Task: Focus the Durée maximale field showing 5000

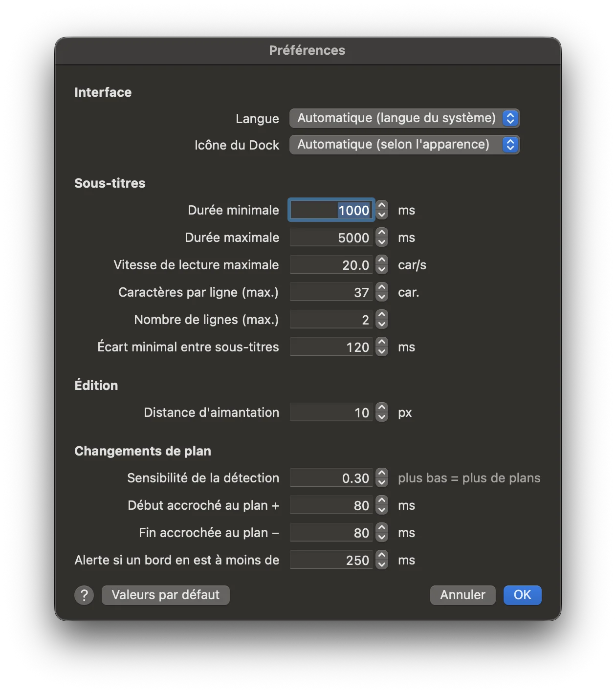Action: pos(331,238)
